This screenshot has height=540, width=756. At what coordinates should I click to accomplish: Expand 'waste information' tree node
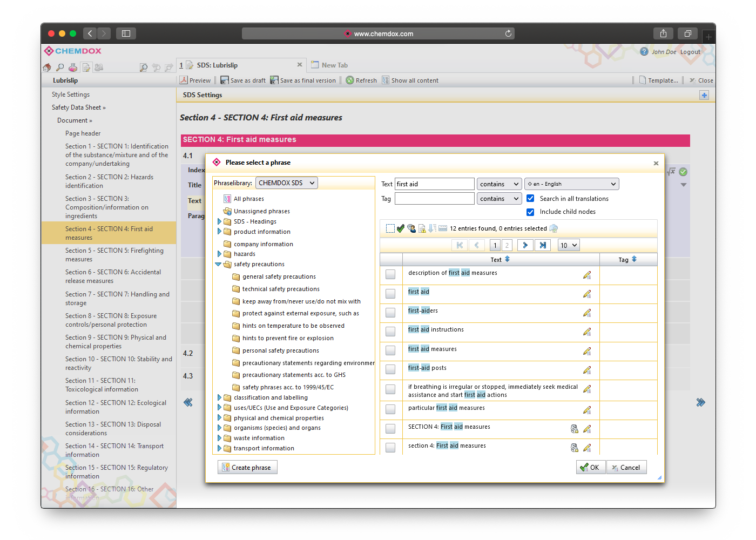coord(219,438)
